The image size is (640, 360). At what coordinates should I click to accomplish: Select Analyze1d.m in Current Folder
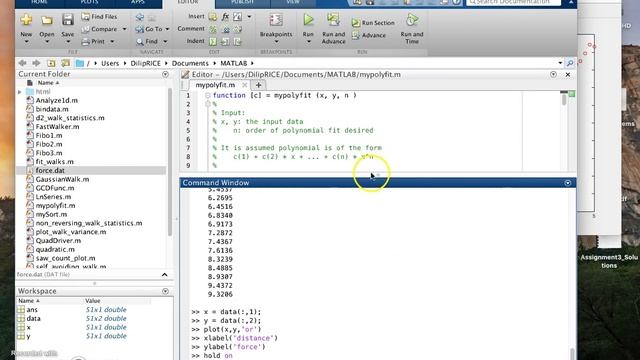(56, 100)
